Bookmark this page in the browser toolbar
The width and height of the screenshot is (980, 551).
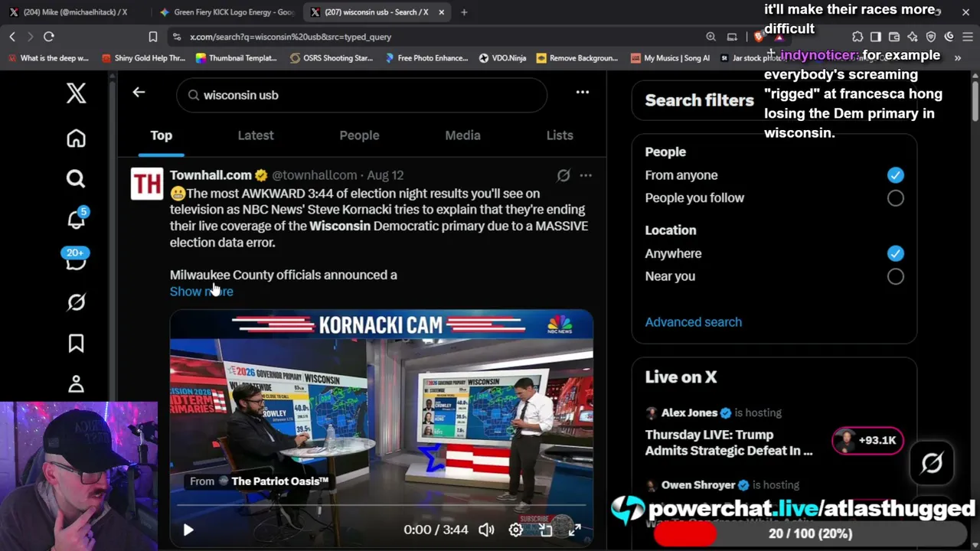(153, 37)
